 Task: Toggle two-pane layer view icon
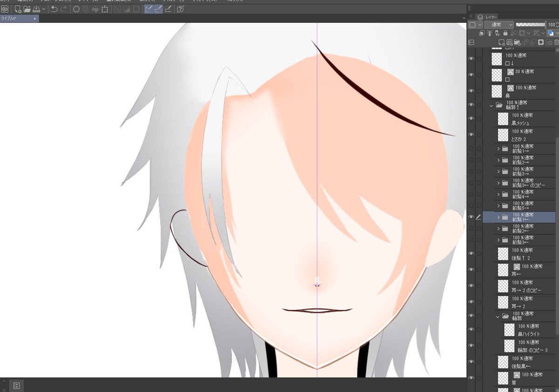coord(471,42)
